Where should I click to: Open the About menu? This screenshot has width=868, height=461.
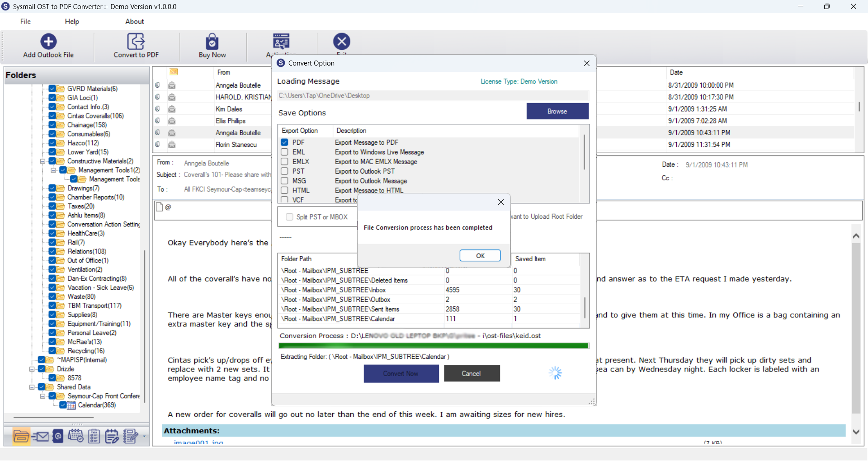click(x=135, y=21)
